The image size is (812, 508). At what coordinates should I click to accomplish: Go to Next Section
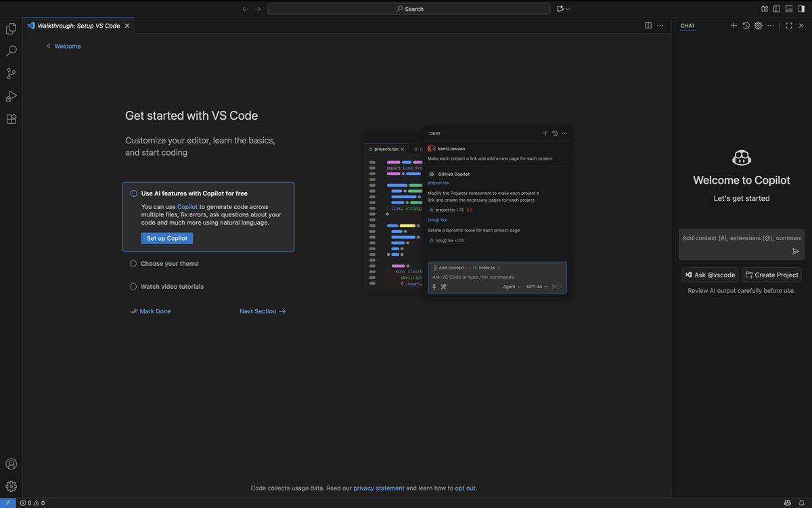(263, 311)
